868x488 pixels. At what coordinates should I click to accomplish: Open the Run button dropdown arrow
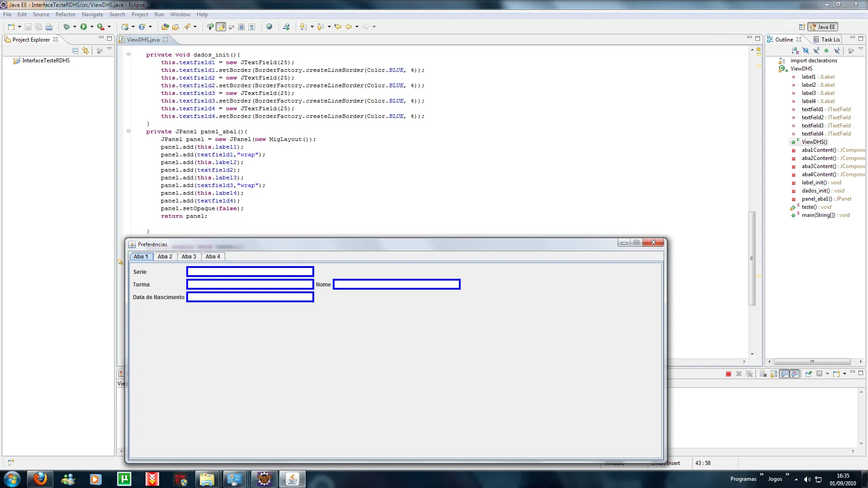(92, 27)
